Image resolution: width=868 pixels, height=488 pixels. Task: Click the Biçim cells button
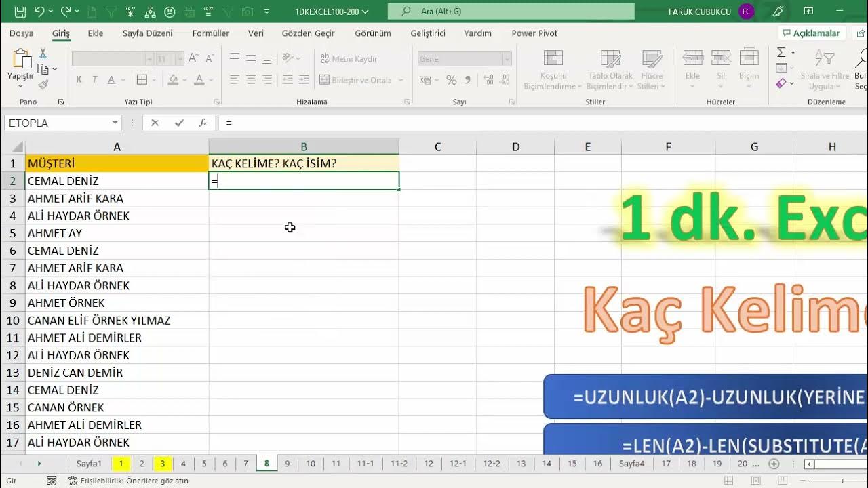[x=749, y=70]
